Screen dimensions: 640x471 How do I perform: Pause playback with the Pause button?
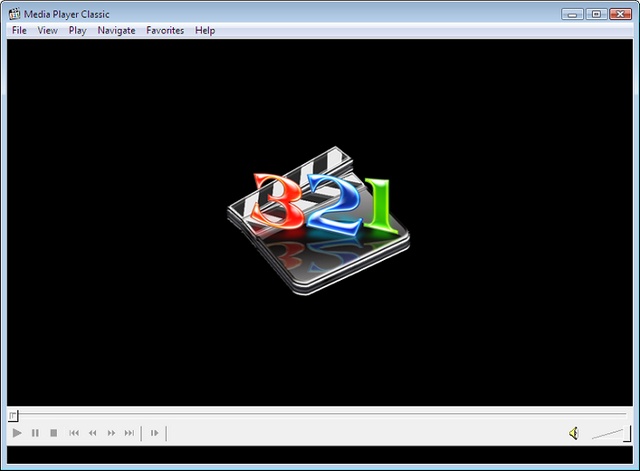click(35, 433)
